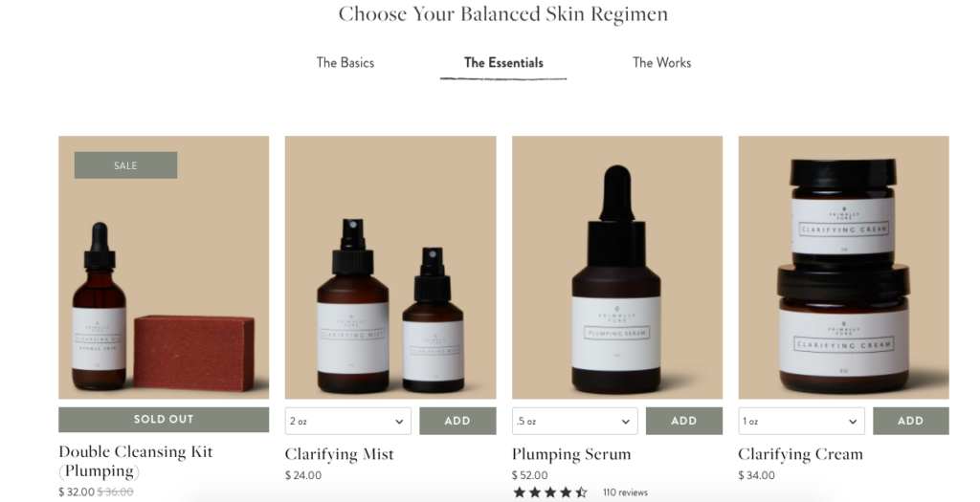The height and width of the screenshot is (502, 980).
Task: View the Clarifying Mist product image
Action: pos(390,267)
